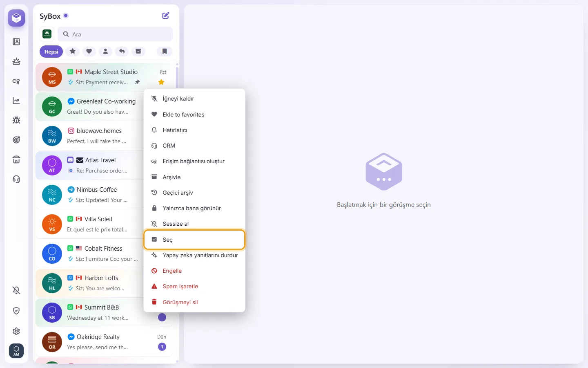Screen dimensions: 588x368
Task: Open the bug report sidebar icon
Action: click(16, 120)
